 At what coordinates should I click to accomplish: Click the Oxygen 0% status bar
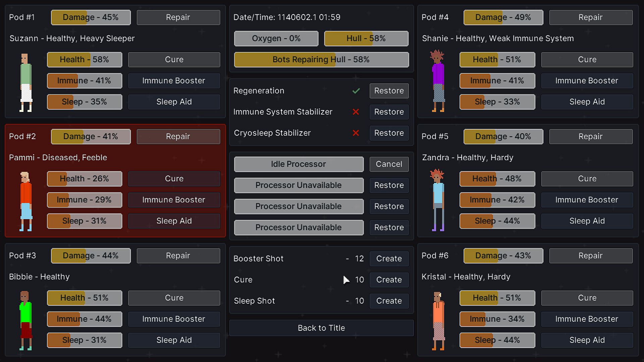[276, 39]
